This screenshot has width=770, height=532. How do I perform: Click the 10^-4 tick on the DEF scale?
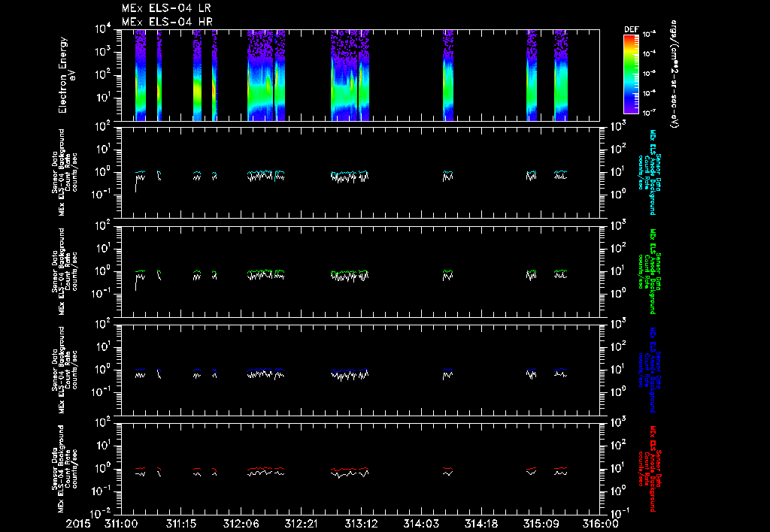point(649,53)
